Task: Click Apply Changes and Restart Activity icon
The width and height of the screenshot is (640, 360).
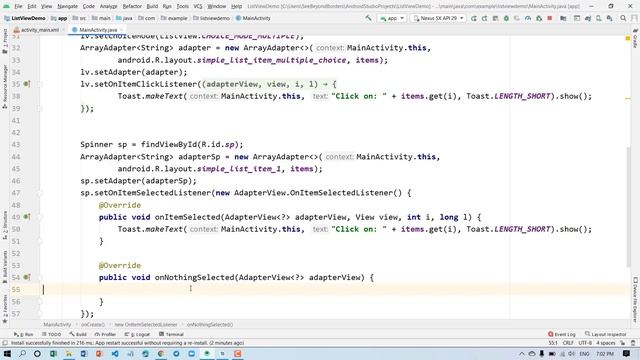Action: [484, 18]
